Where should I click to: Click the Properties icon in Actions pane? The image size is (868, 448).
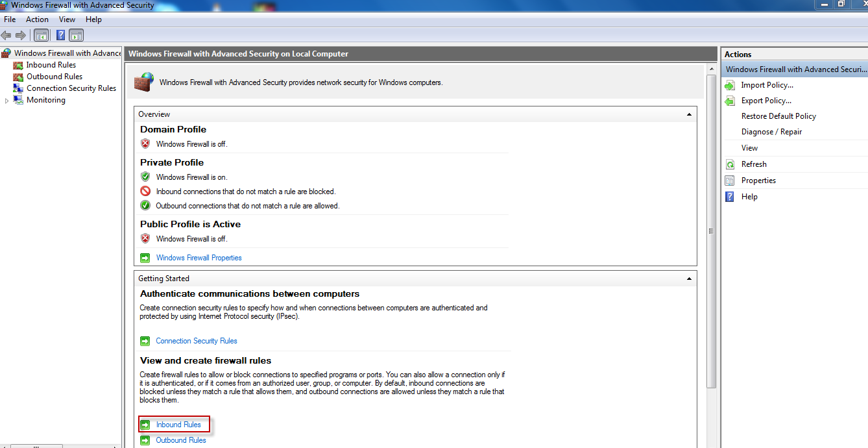730,180
